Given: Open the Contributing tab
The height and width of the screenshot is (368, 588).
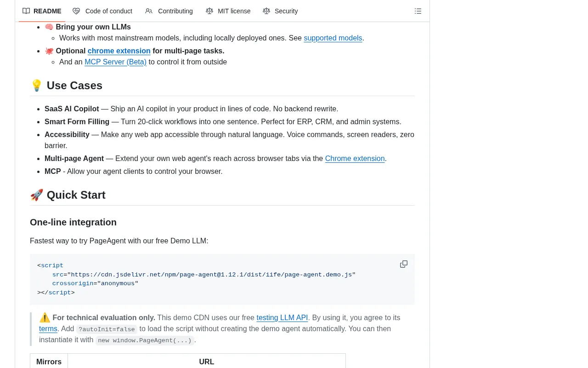Looking at the screenshot, I should [169, 11].
